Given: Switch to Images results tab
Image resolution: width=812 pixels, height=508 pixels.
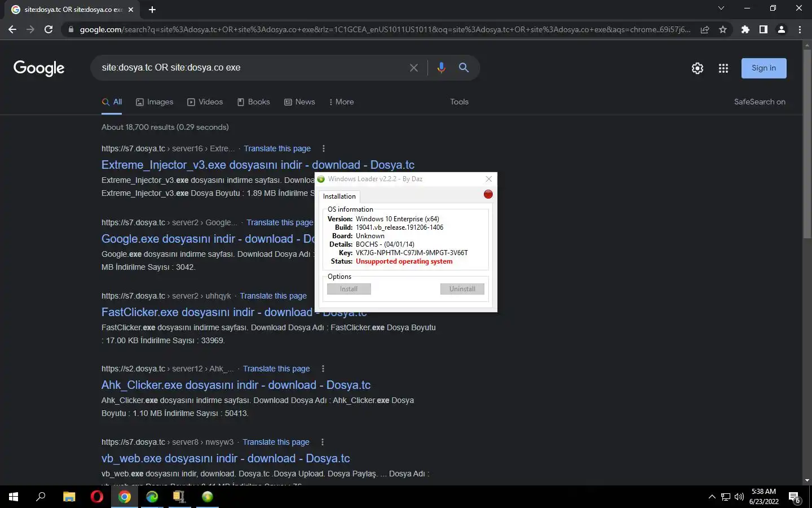Looking at the screenshot, I should [x=155, y=102].
